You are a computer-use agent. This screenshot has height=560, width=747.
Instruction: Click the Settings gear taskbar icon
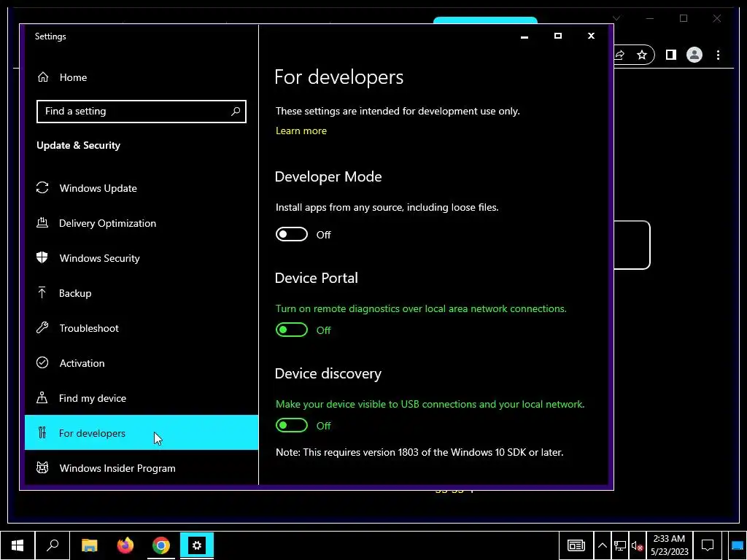pos(197,545)
